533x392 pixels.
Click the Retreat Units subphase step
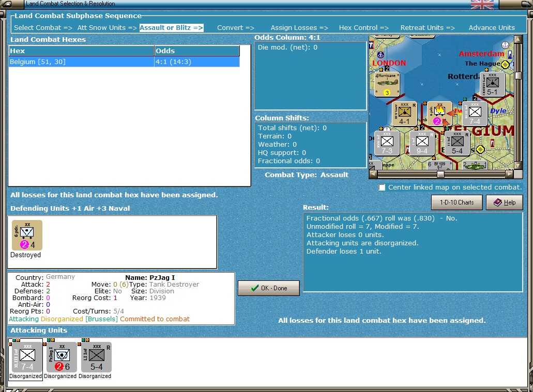[428, 28]
